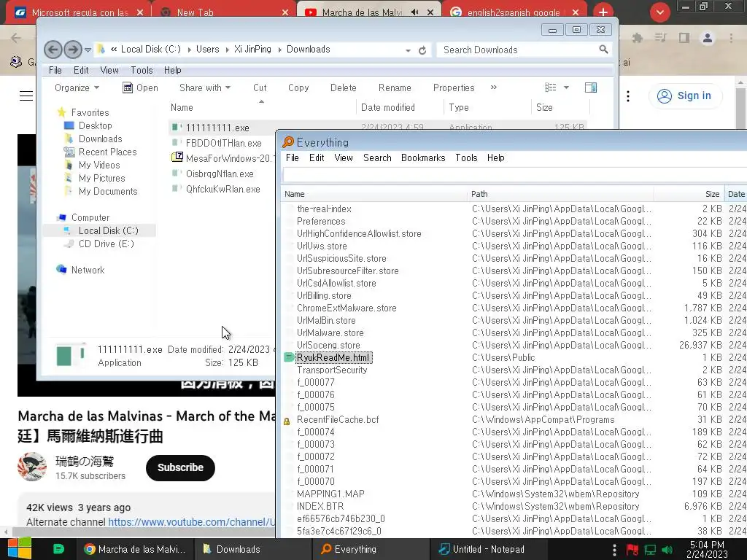Select Desktop under Favorites
747x560 pixels.
pyautogui.click(x=95, y=125)
